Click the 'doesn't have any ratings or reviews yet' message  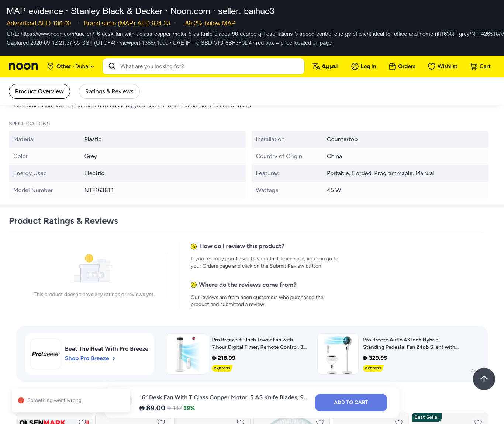coord(94,295)
